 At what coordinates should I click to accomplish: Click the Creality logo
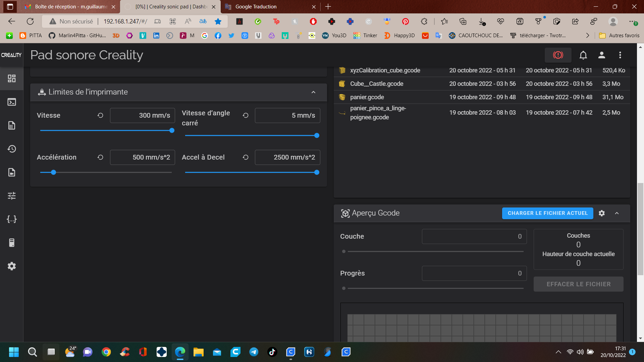click(x=11, y=55)
